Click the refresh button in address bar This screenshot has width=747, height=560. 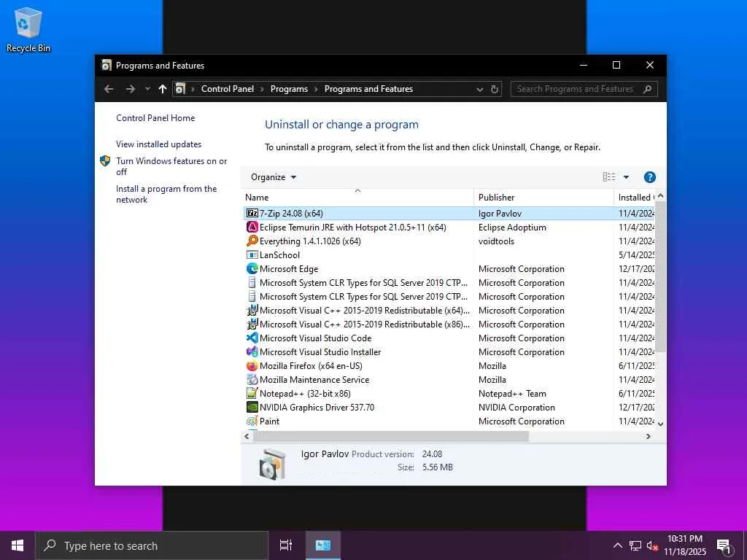point(495,89)
